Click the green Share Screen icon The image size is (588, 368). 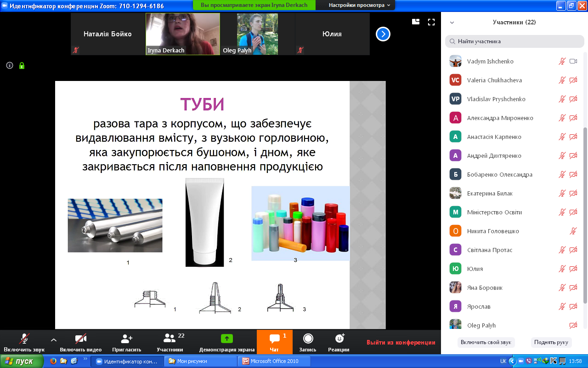(227, 339)
